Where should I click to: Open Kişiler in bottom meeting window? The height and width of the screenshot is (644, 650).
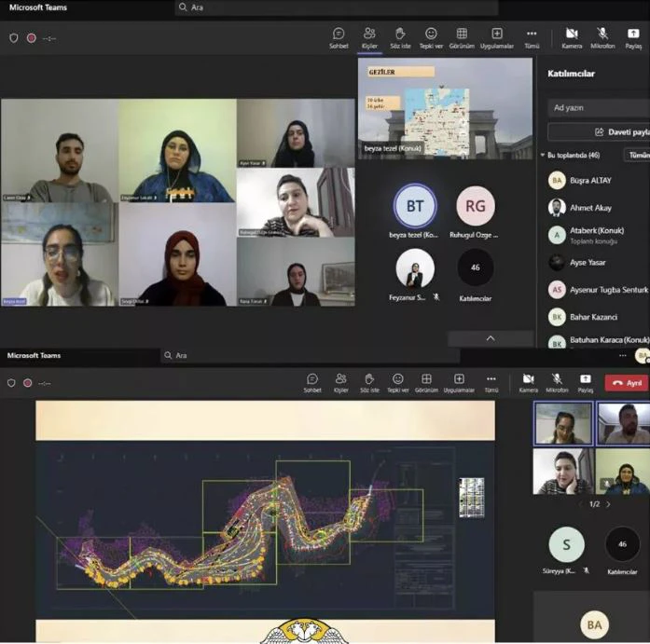click(340, 383)
